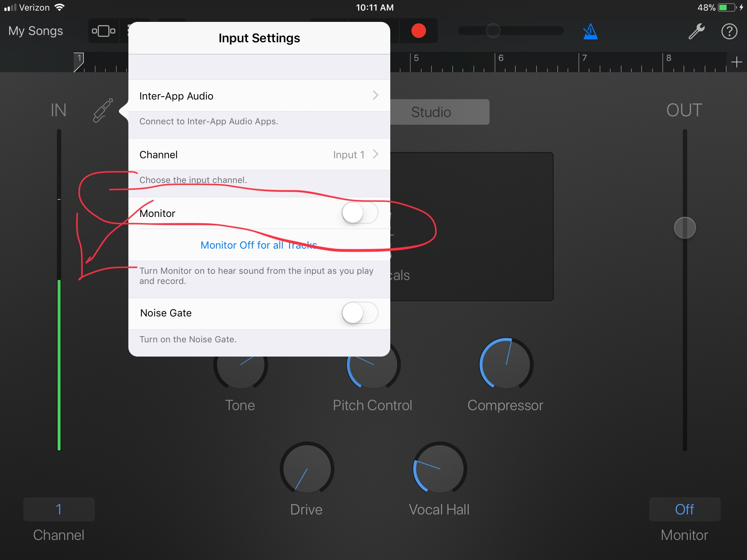Click bar 8 on the ruler
The image size is (747, 560).
click(x=668, y=58)
